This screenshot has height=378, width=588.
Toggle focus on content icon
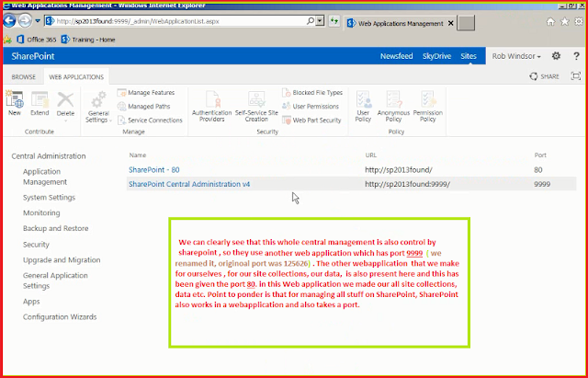pos(576,76)
